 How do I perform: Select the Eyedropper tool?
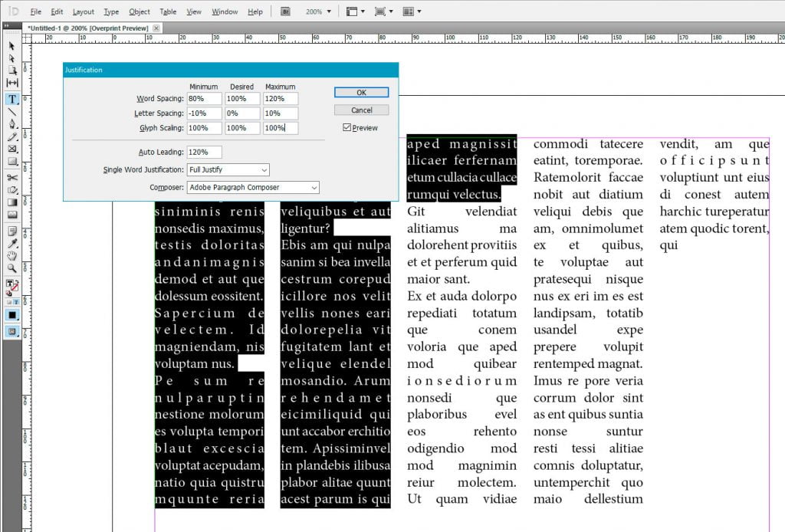(12, 244)
